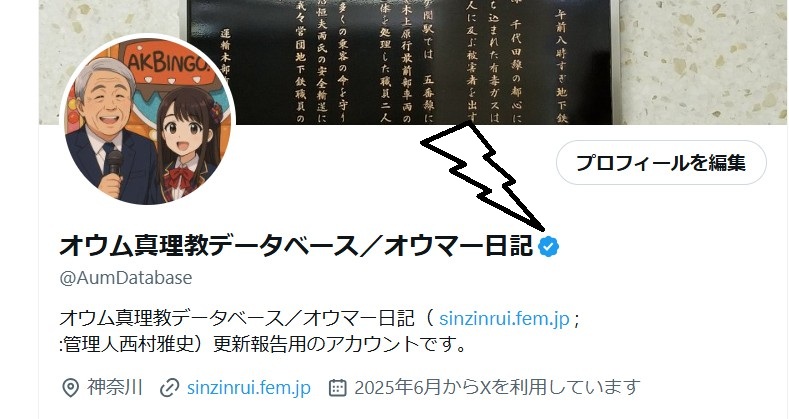The width and height of the screenshot is (789, 419).
Task: Click the anime girl in avatar
Action: (x=189, y=143)
